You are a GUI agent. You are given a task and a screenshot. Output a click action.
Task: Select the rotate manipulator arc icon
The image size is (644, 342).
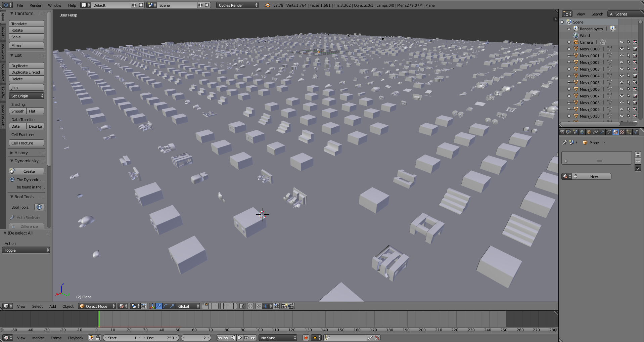tap(166, 306)
